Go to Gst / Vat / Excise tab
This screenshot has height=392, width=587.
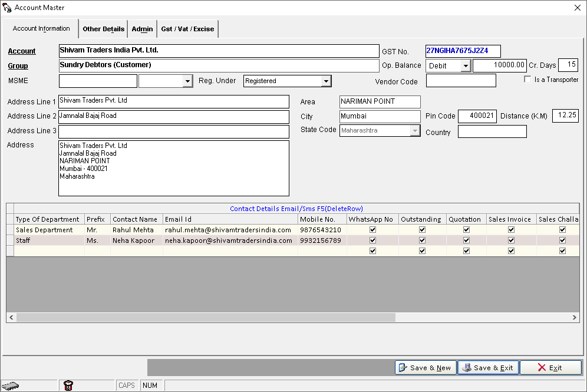[187, 29]
